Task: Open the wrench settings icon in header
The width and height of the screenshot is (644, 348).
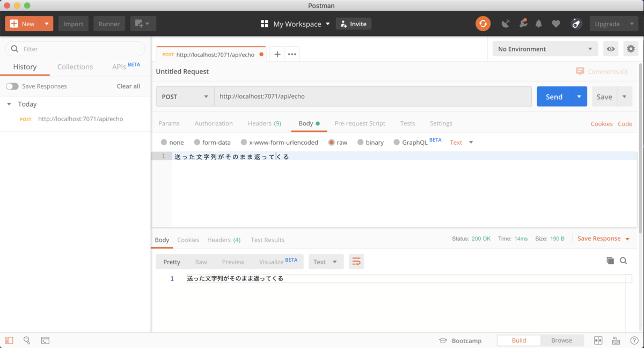Action: pyautogui.click(x=523, y=24)
